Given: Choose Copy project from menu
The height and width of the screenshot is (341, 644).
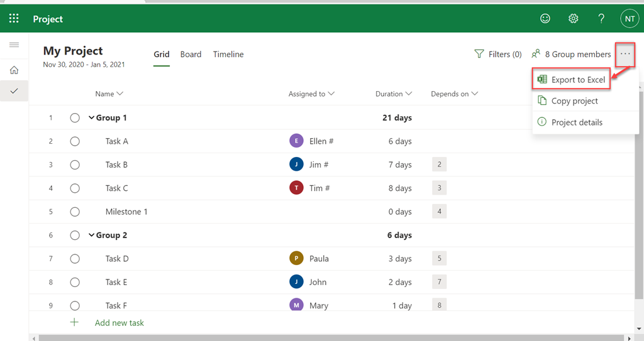Looking at the screenshot, I should click(574, 101).
